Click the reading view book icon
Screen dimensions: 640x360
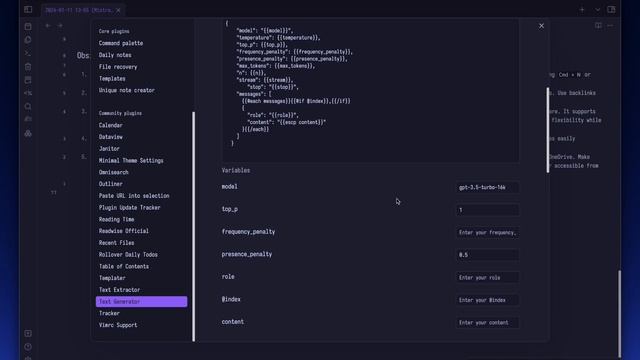point(598,25)
